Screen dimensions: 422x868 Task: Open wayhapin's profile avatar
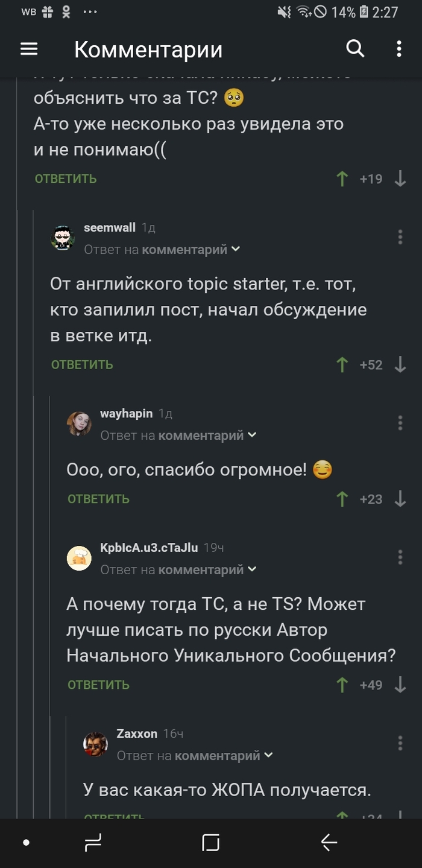(79, 424)
